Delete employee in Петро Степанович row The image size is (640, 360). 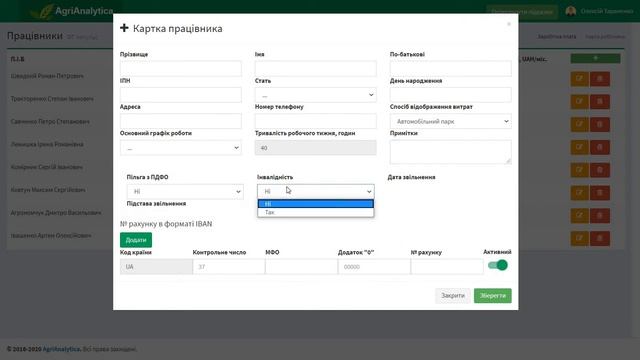coord(600,124)
